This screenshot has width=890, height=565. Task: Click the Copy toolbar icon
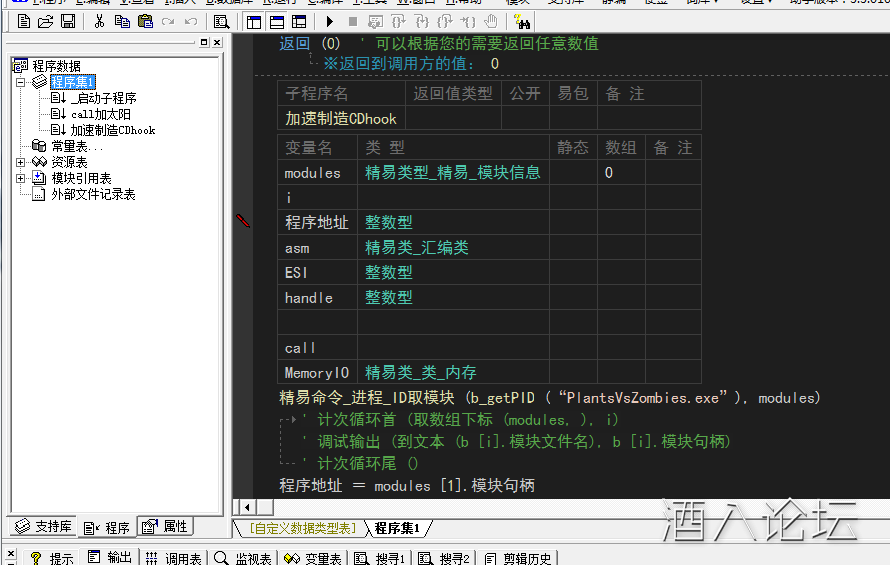pyautogui.click(x=122, y=21)
